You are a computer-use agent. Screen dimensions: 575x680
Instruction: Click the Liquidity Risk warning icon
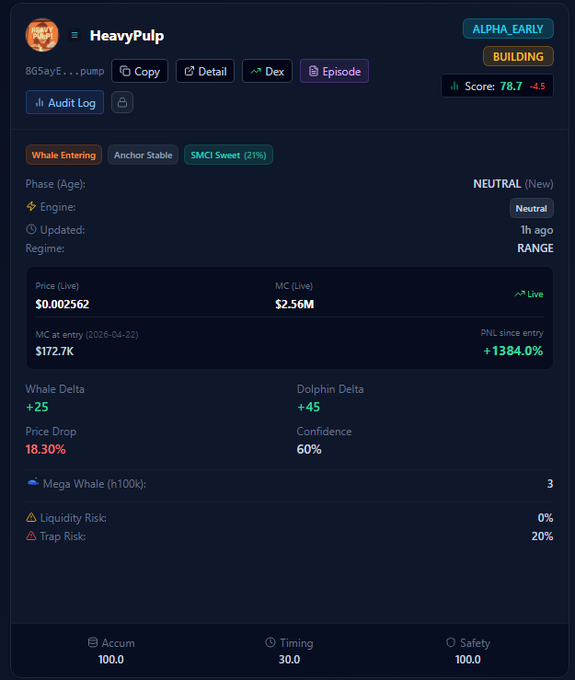click(31, 517)
